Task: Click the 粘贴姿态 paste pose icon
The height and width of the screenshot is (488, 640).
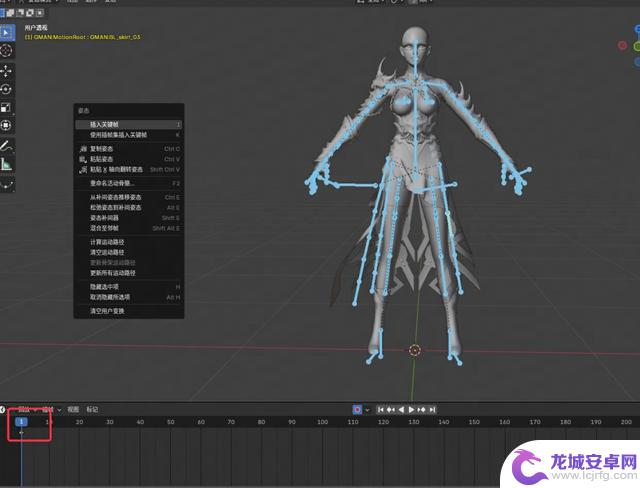Action: tap(83, 159)
